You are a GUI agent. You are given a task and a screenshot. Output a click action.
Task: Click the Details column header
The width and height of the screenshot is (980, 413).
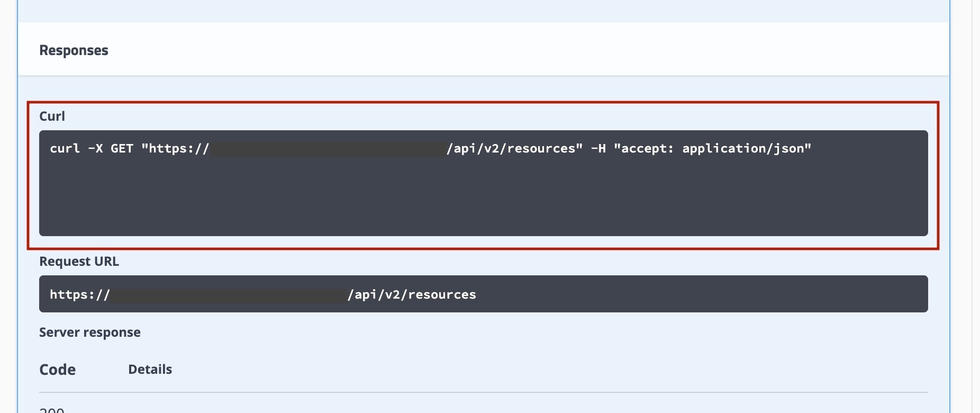(150, 370)
